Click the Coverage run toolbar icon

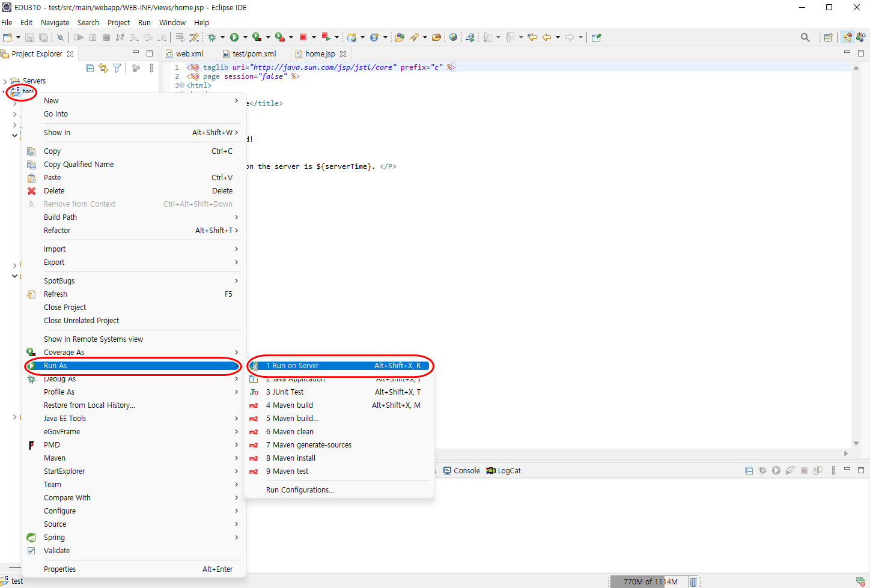pos(257,37)
